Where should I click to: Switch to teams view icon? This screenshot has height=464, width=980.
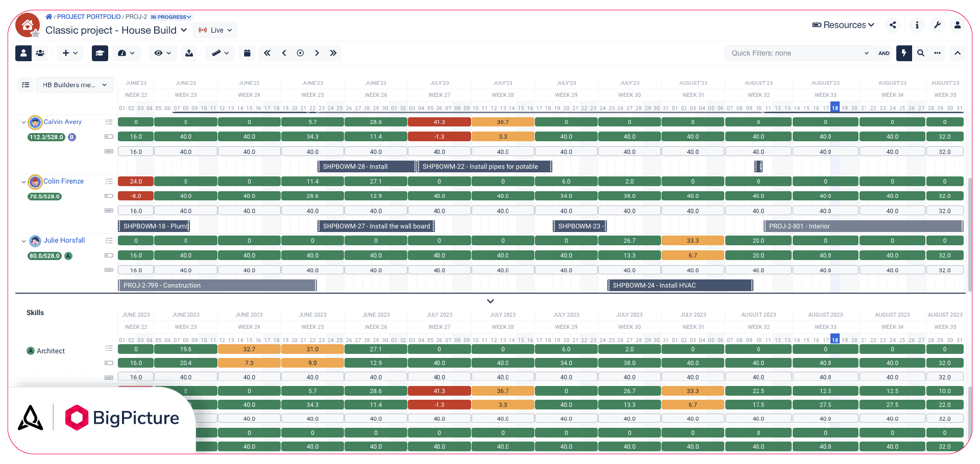coord(40,53)
